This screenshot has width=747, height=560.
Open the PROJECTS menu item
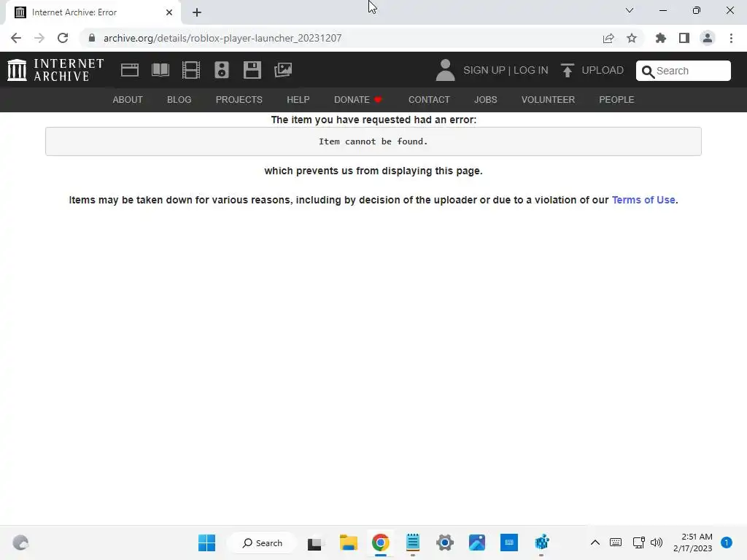(239, 99)
